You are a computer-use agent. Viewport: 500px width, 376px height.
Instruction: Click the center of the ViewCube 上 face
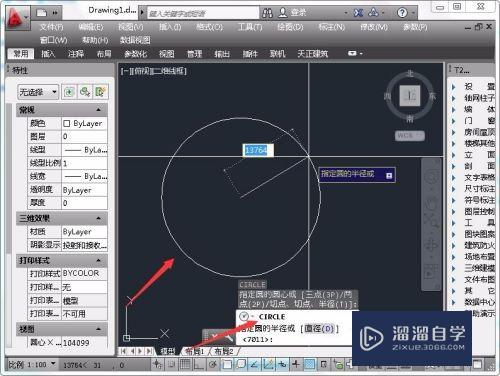point(410,96)
